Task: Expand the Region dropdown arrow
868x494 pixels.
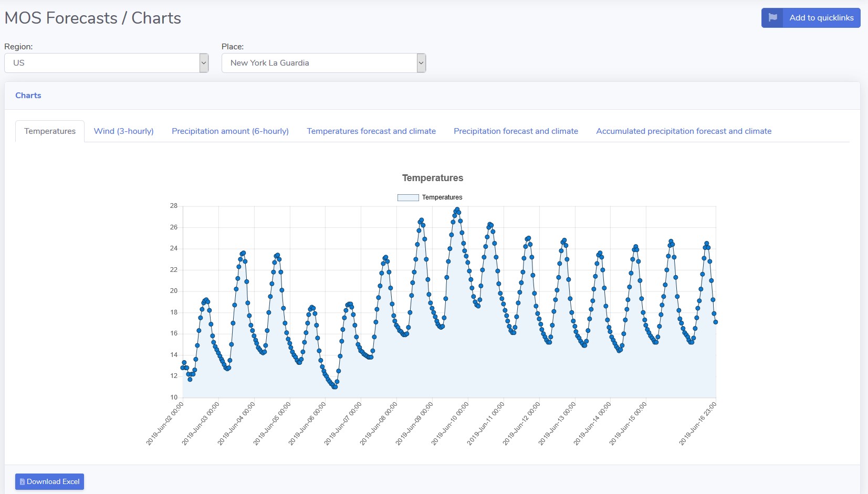Action: (x=204, y=63)
